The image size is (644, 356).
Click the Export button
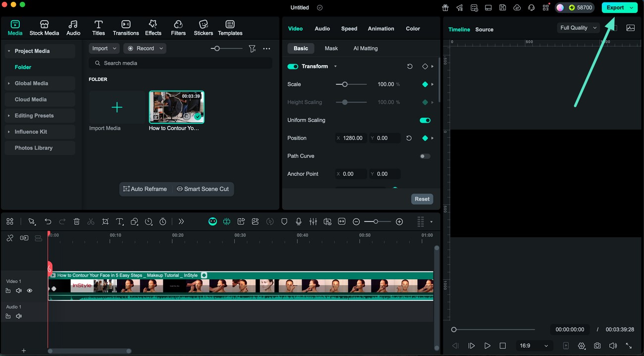(x=616, y=7)
